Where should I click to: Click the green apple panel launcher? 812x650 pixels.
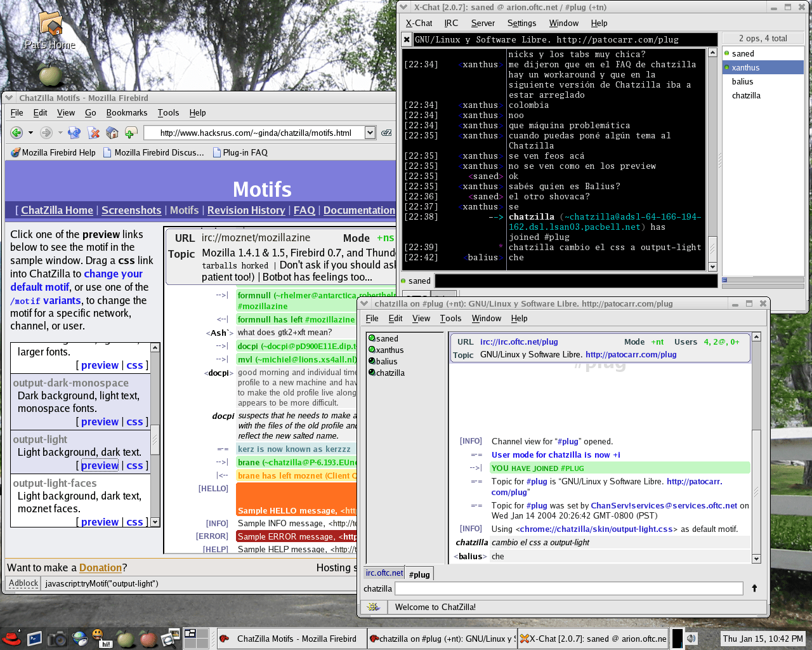coord(125,638)
